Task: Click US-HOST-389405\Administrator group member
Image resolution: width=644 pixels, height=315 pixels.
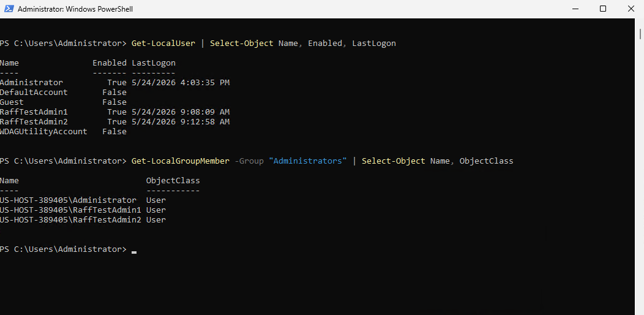Action: tap(68, 200)
